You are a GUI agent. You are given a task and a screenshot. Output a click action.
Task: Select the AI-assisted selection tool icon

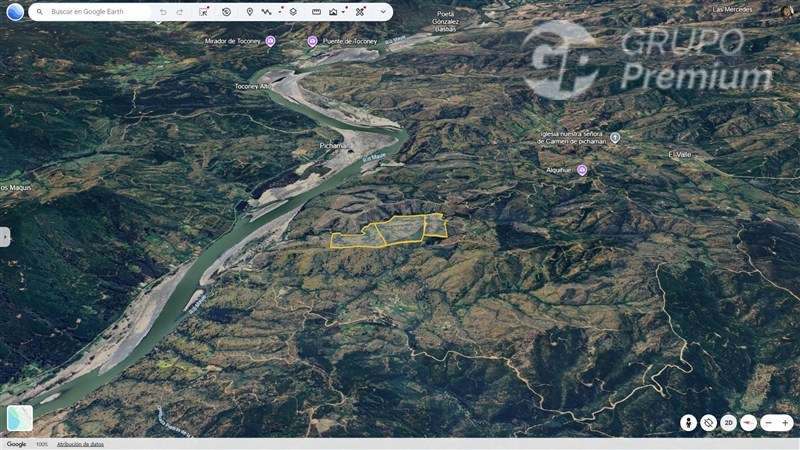point(204,12)
